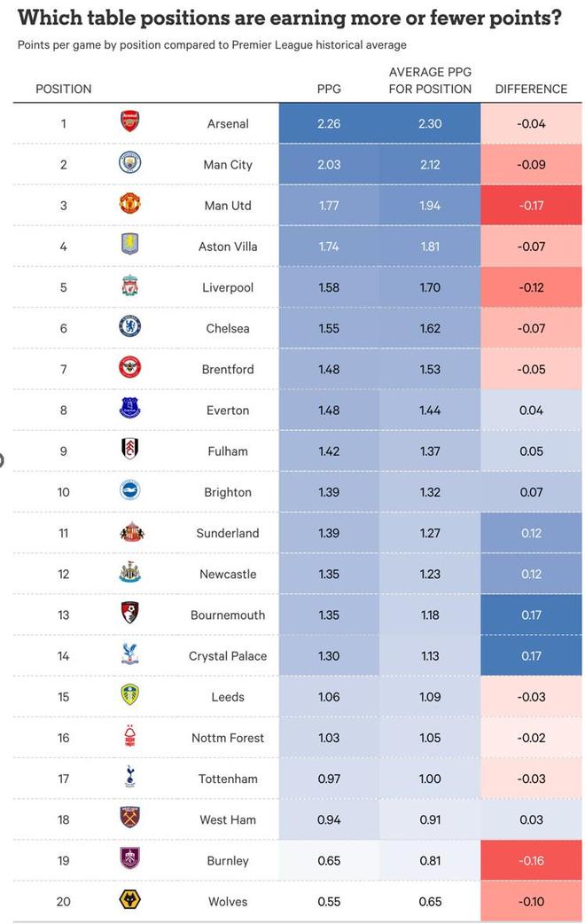Click Burnley's 0.81 average PPG cell

[430, 860]
